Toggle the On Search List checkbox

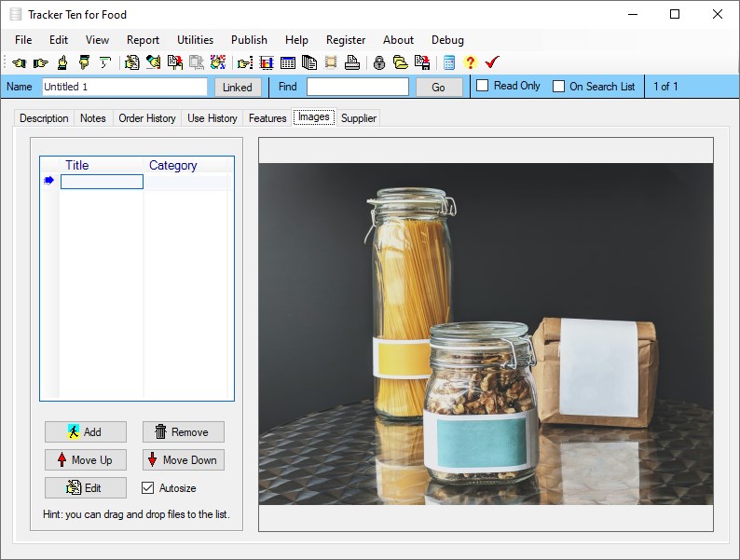point(558,87)
